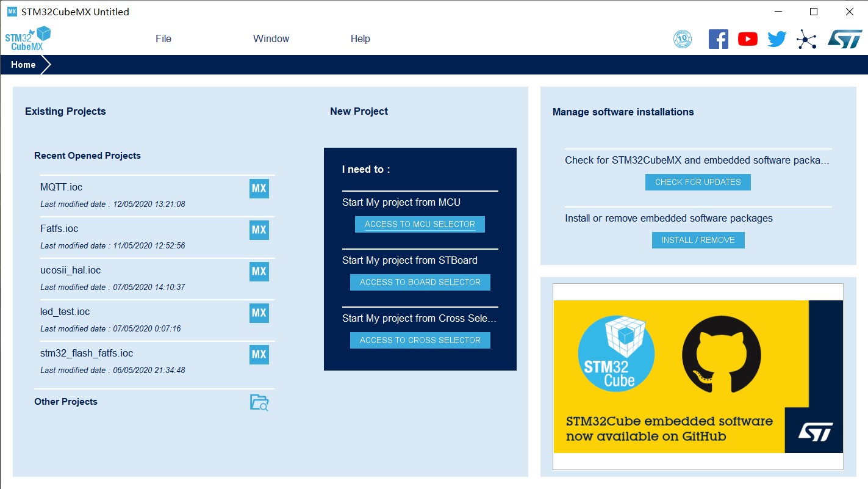Click Start My project from MCU text

coord(401,202)
